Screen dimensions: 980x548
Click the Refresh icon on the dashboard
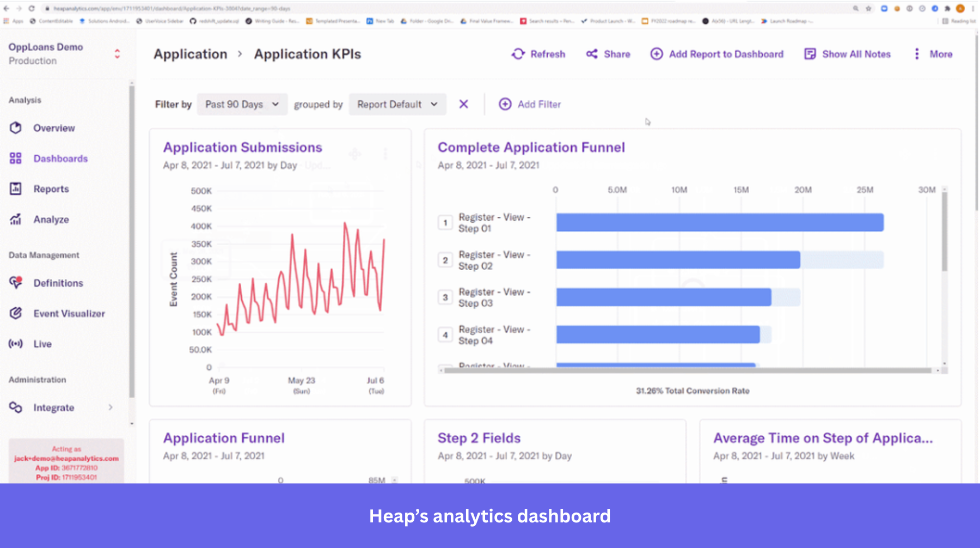[517, 54]
